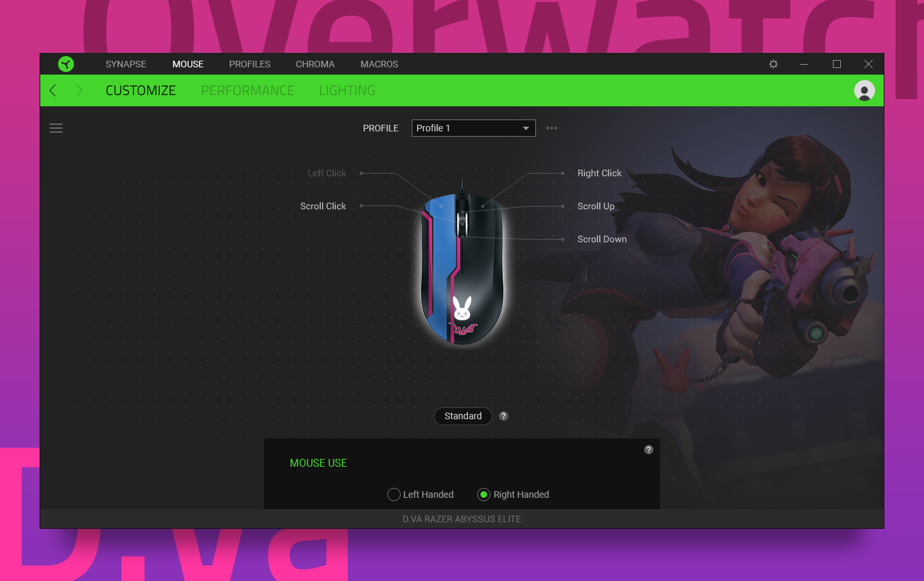Select the LIGHTING subtab

(x=347, y=90)
